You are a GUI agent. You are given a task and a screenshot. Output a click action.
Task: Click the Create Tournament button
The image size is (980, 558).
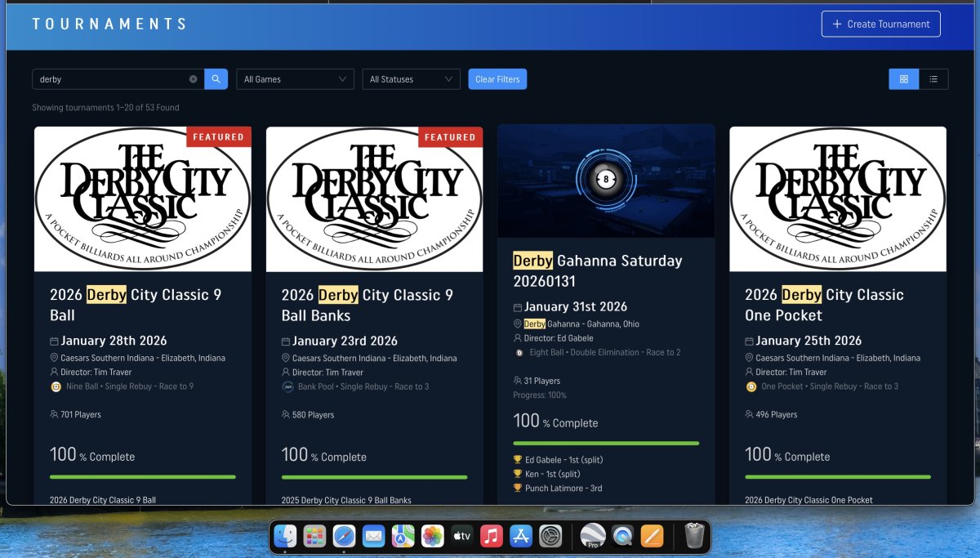tap(880, 24)
